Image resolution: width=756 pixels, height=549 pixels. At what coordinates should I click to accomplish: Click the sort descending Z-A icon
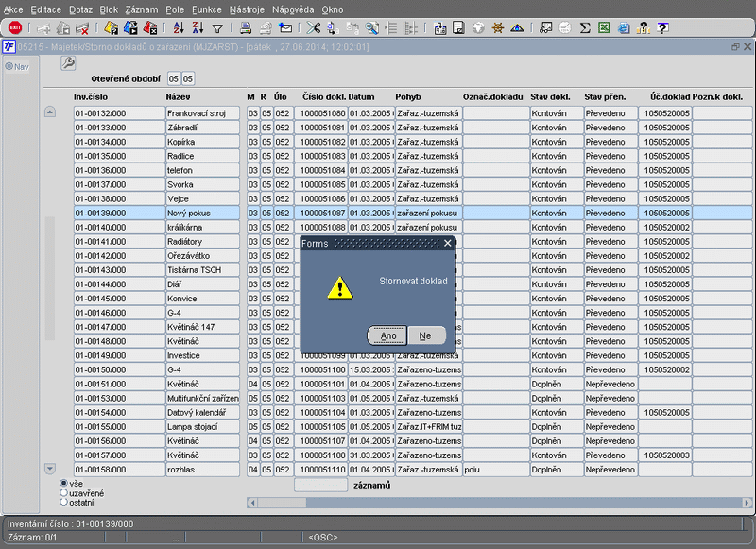tap(197, 27)
